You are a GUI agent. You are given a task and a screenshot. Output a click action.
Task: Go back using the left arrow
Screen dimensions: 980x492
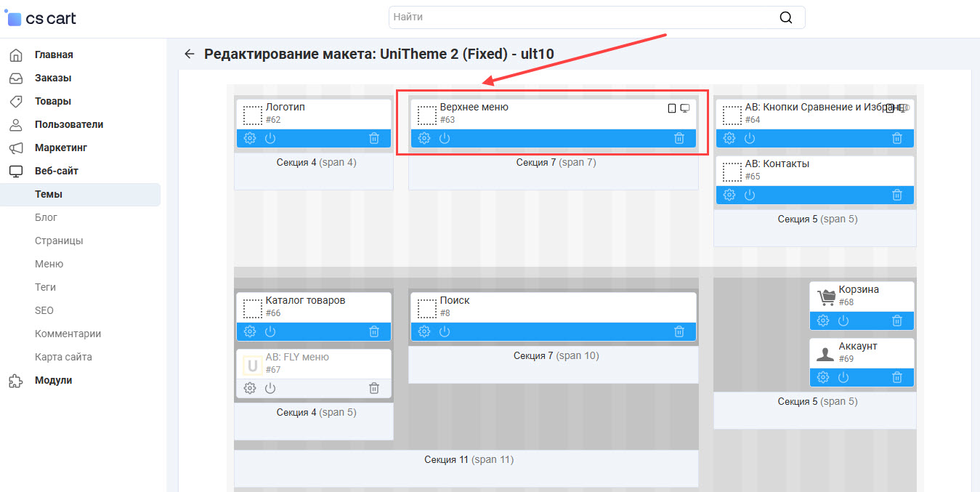(190, 54)
